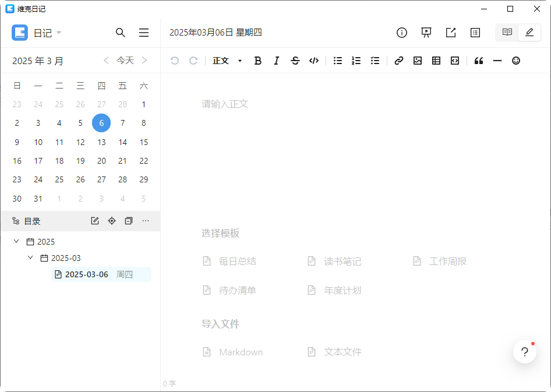The width and height of the screenshot is (551, 392).
Task: Maximize the 维壳日记 window
Action: pyautogui.click(x=510, y=9)
